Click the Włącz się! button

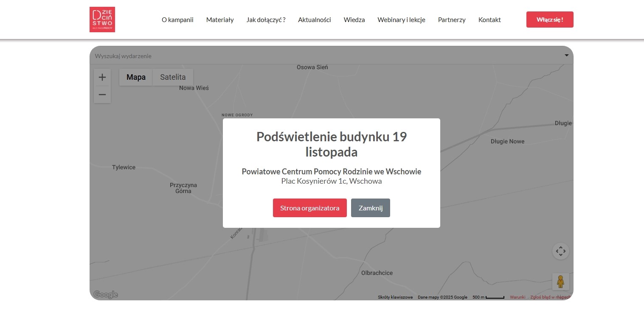(x=550, y=20)
